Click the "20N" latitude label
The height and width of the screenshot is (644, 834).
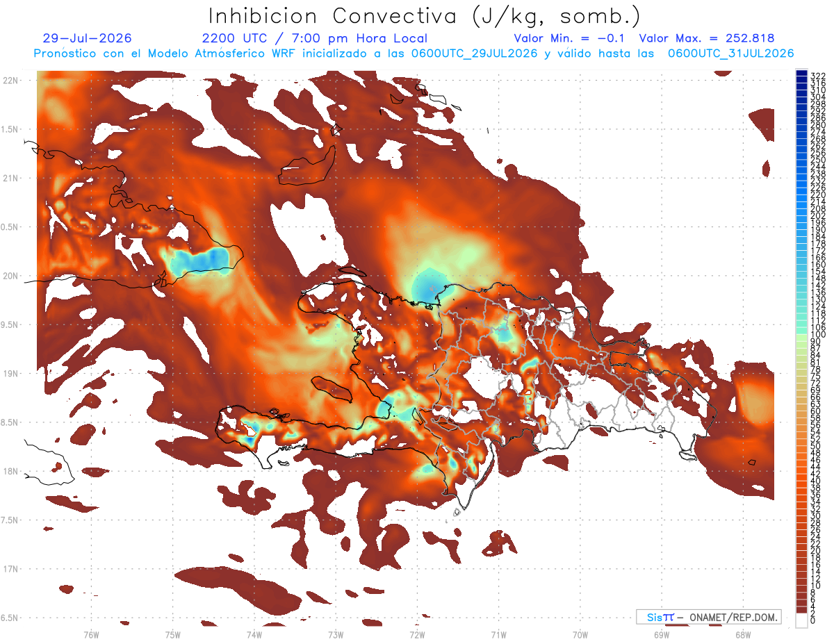coord(11,276)
